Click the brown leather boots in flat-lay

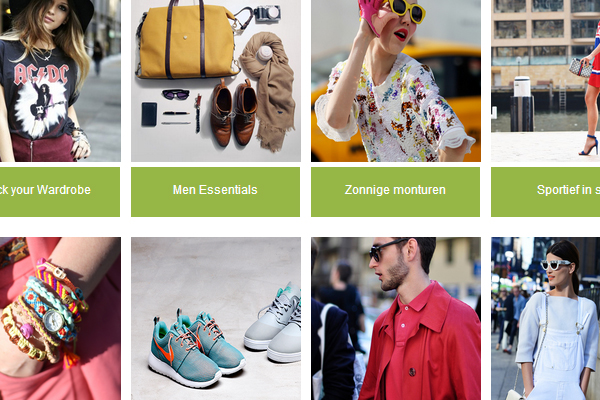point(233,113)
